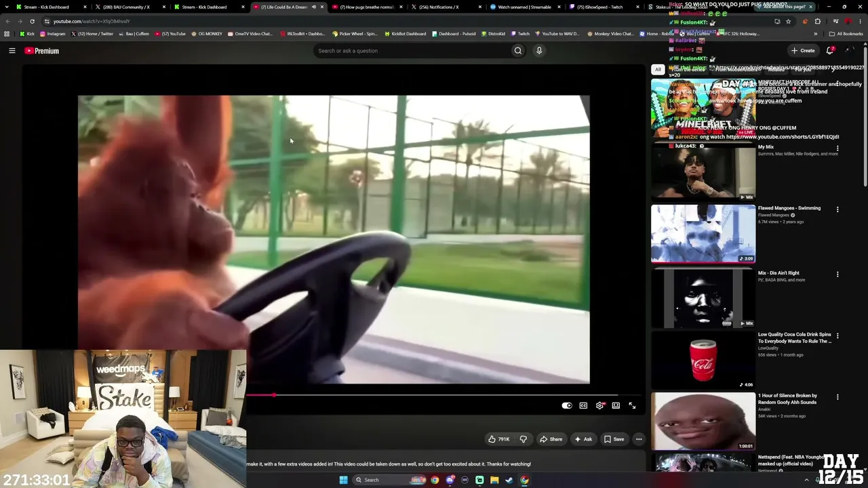868x488 pixels.
Task: Open 1 Hour of Silence thumbnail
Action: click(x=703, y=420)
